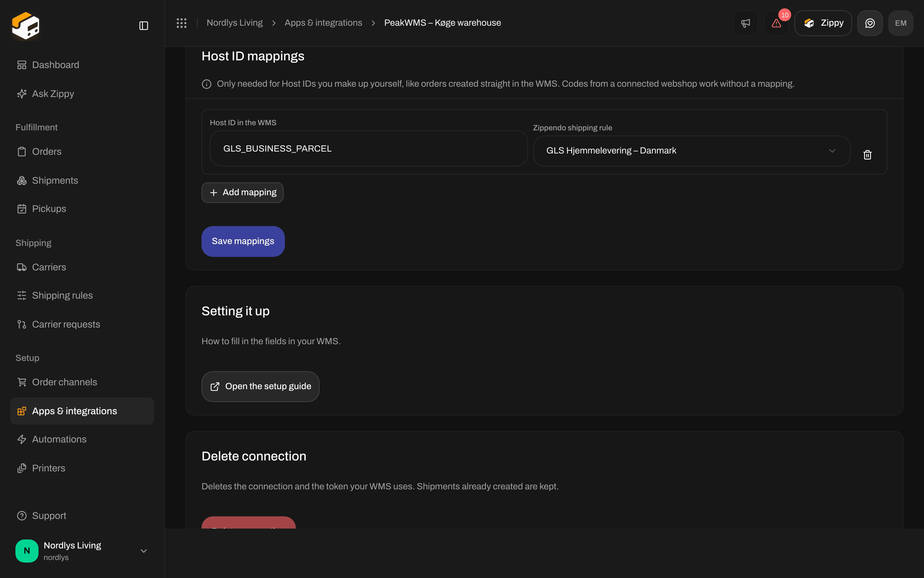Open the app grid launcher icon
This screenshot has width=924, height=578.
click(181, 23)
